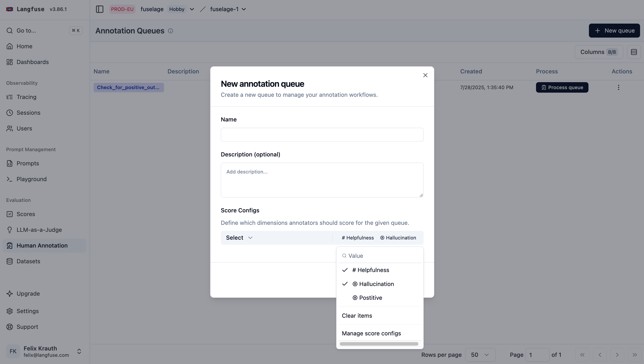Go to LLM-as-a-Judge page
The height and width of the screenshot is (364, 644).
(39, 230)
